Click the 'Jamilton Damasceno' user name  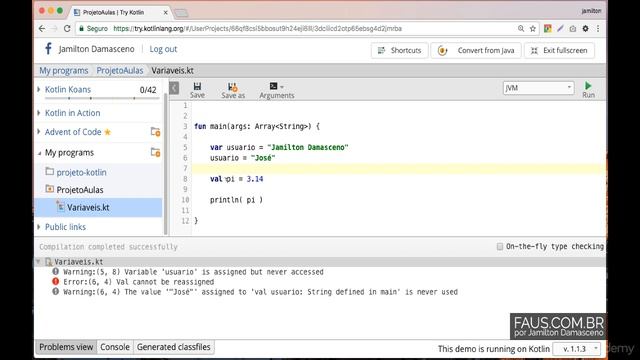pos(96,49)
